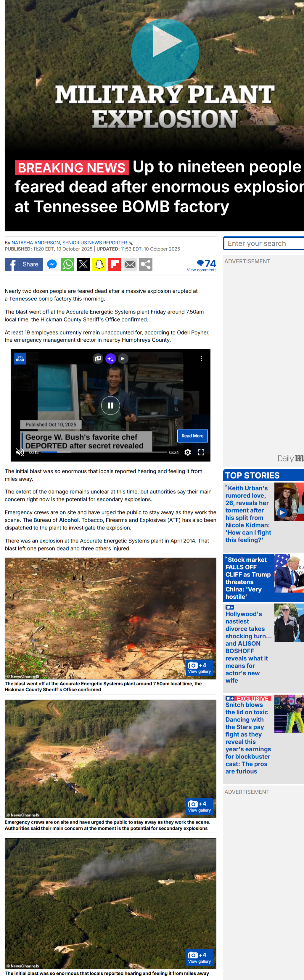
Task: Unmute the embedded video
Action: tap(20, 452)
